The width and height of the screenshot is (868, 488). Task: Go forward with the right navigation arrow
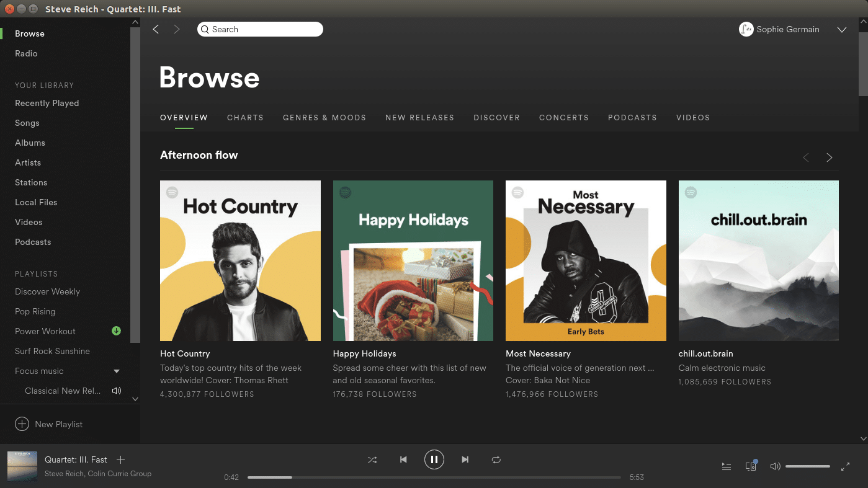click(177, 29)
